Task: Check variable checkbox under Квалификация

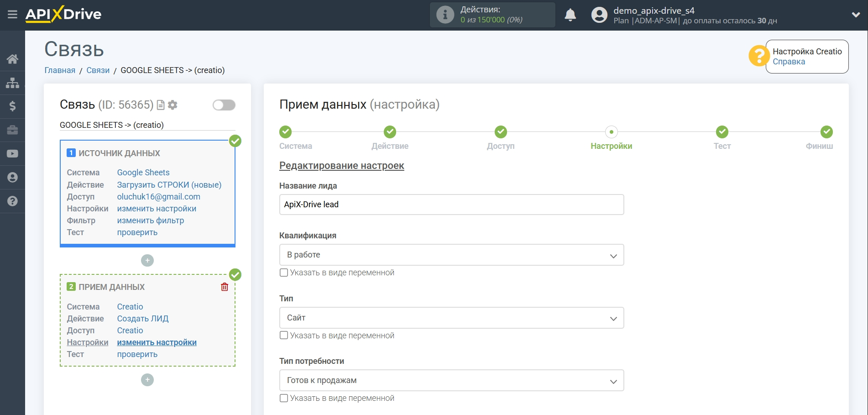Action: point(284,273)
